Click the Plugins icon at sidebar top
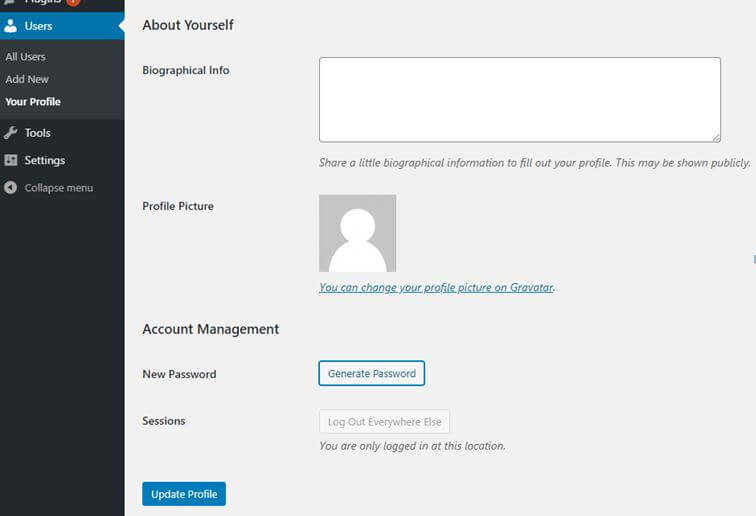 pos(11,2)
